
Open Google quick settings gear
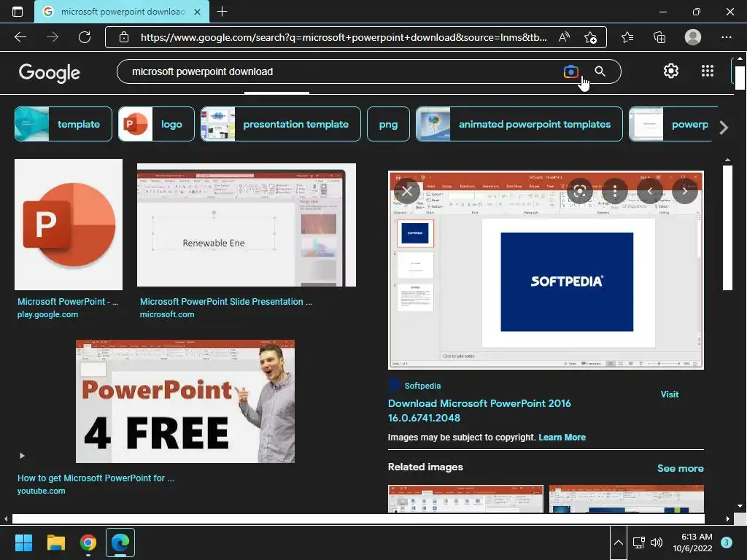pos(671,71)
